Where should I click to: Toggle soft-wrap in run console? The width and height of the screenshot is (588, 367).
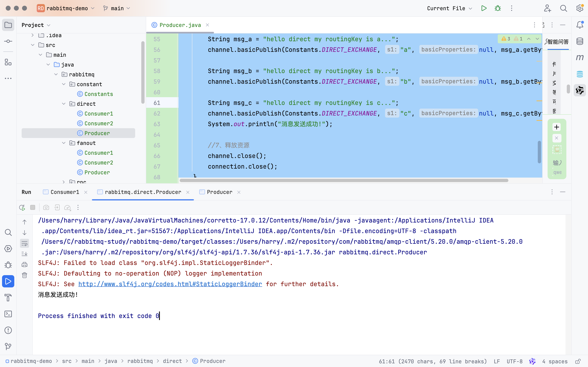24,244
